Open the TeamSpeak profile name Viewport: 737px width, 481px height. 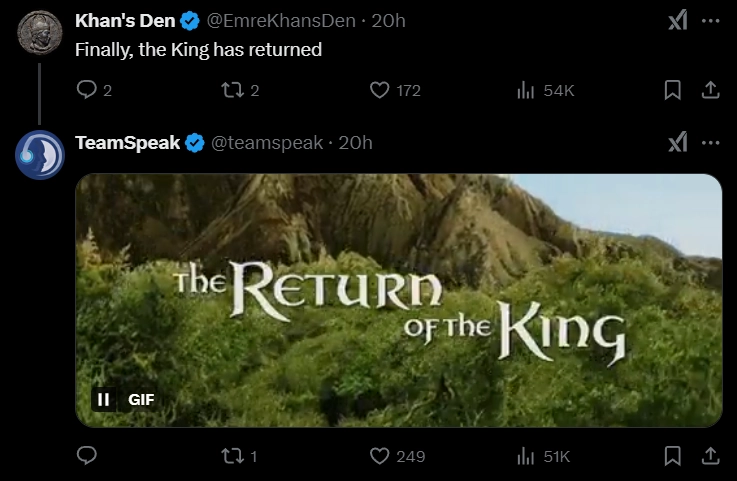click(127, 143)
